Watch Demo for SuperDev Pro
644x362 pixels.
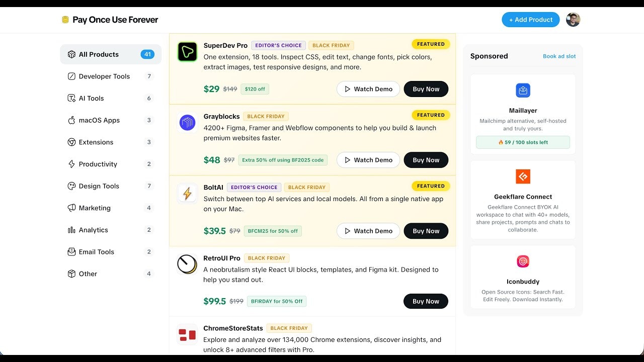coord(368,89)
